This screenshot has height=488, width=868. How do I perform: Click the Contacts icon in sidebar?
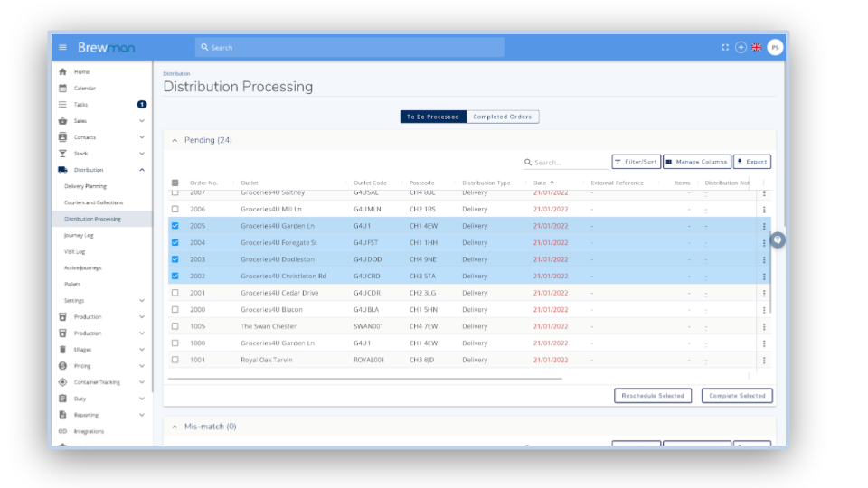62,137
